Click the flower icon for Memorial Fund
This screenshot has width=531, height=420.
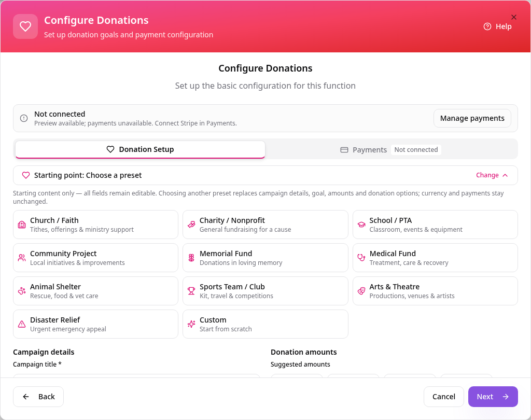click(x=191, y=258)
